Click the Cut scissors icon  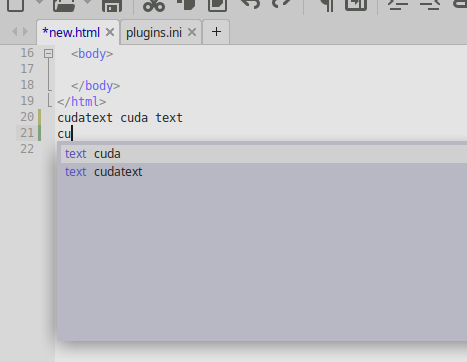tap(154, 5)
